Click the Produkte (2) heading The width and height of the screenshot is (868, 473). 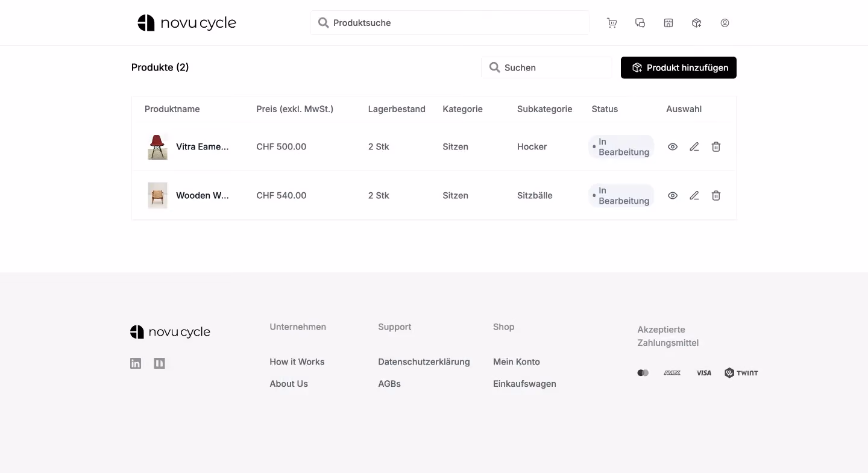160,67
